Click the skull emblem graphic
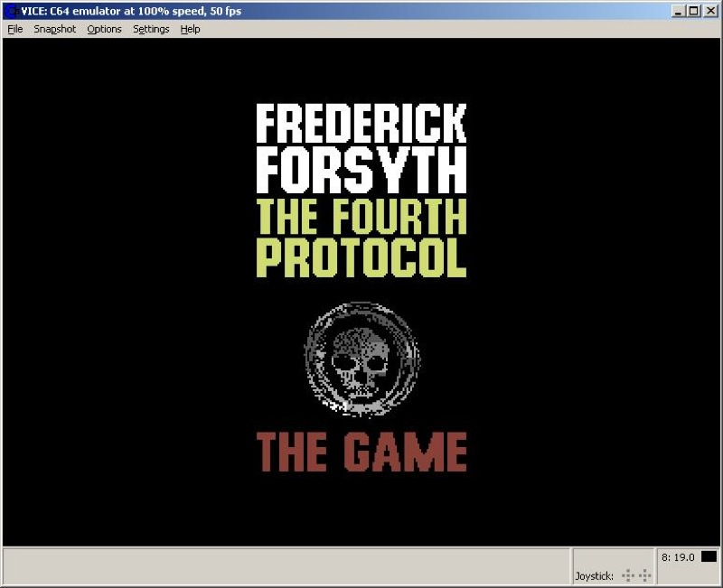This screenshot has width=723, height=588. pos(362,359)
